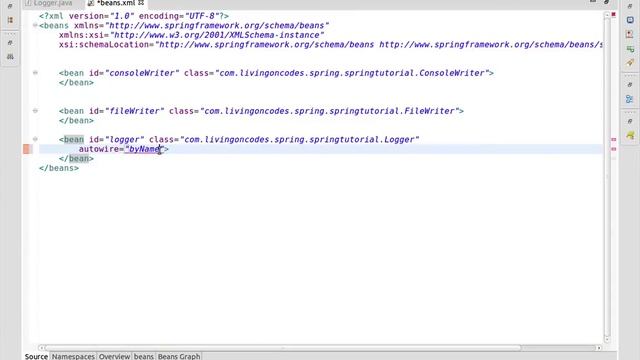
Task: Open the orange view icon in left trim bar
Action: (x=10, y=20)
